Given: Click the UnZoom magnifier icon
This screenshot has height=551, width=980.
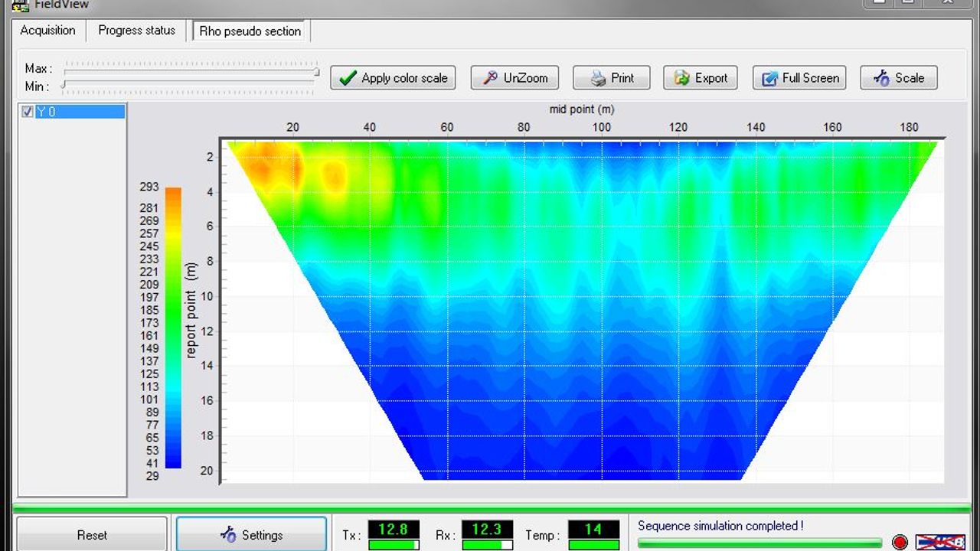Looking at the screenshot, I should coord(490,78).
